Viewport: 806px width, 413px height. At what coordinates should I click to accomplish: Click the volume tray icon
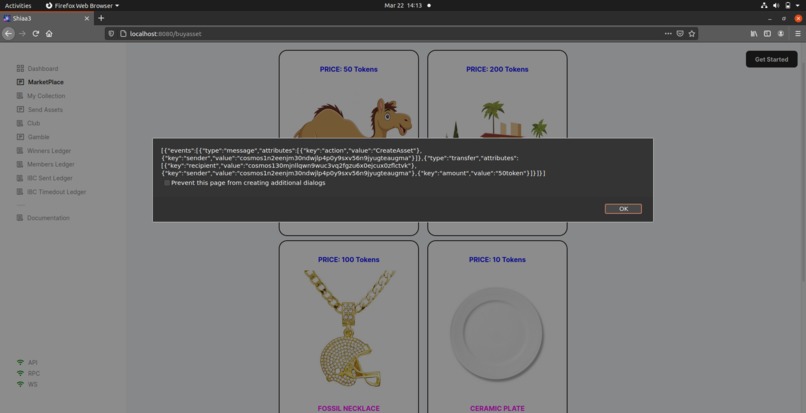776,6
